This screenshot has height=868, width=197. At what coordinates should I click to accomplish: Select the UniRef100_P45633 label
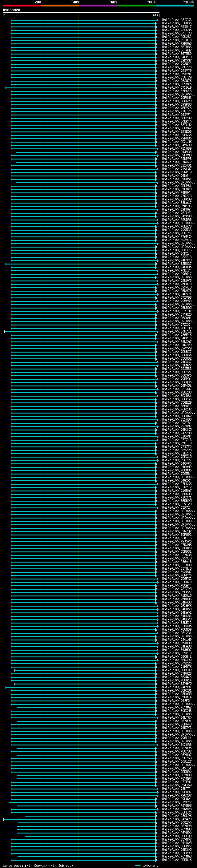coord(177,145)
